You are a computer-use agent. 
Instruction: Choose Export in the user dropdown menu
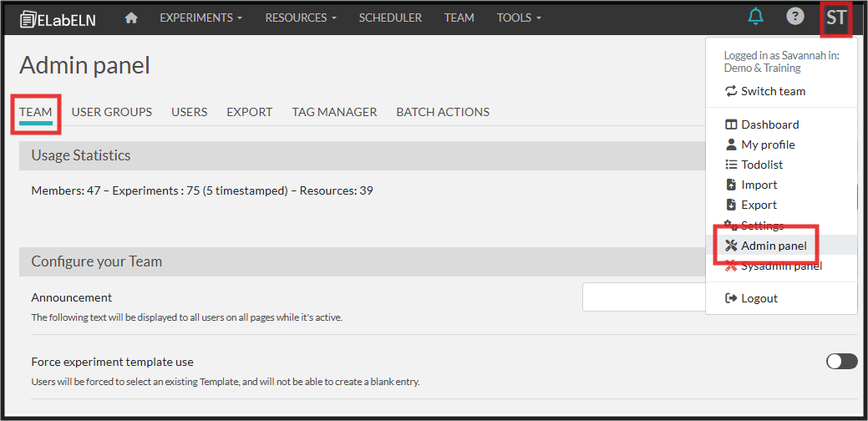click(x=759, y=205)
